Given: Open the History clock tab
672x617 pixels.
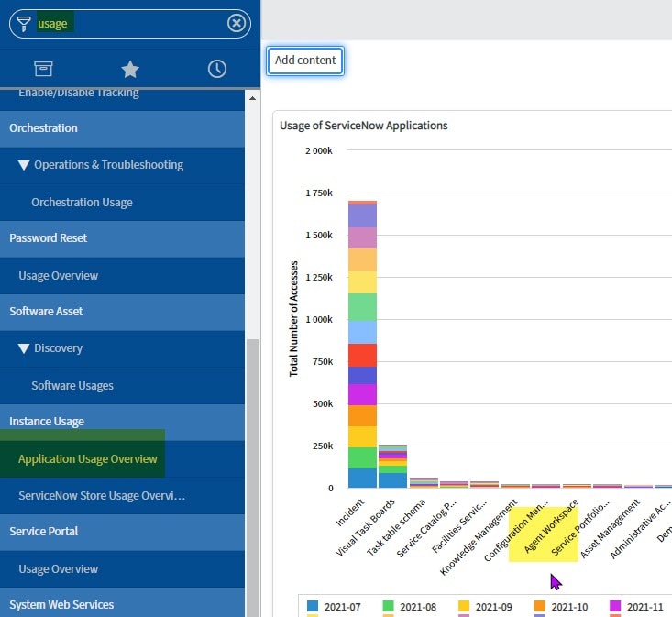Looking at the screenshot, I should point(217,69).
